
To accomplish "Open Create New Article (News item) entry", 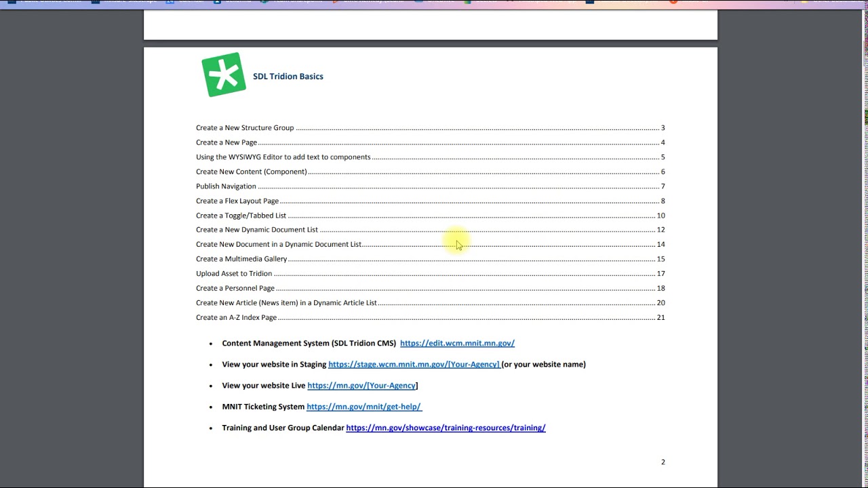I will (x=430, y=303).
